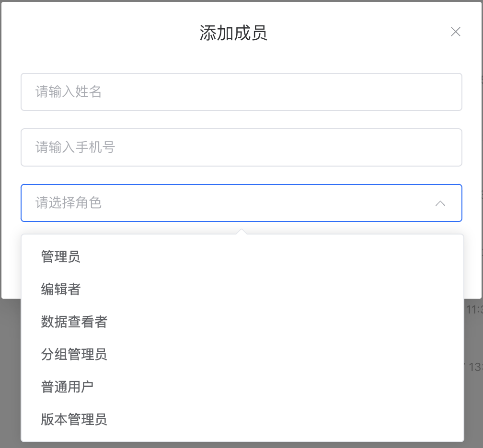This screenshot has width=483, height=448.
Task: Focus the 请输入手机号 phone field
Action: [241, 147]
